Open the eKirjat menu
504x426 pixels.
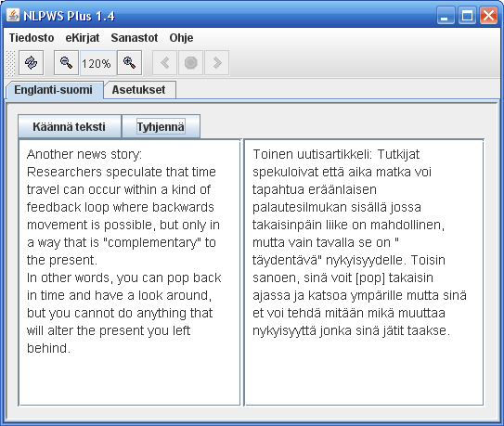[83, 38]
